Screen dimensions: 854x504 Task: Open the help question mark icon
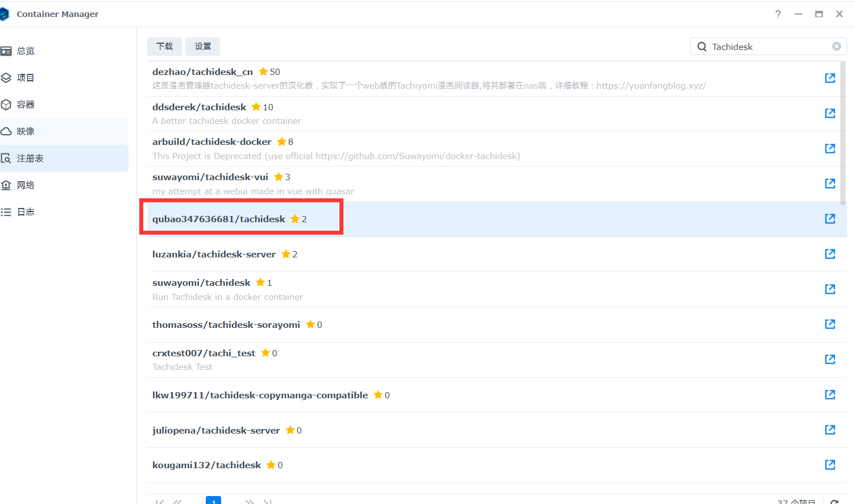778,14
